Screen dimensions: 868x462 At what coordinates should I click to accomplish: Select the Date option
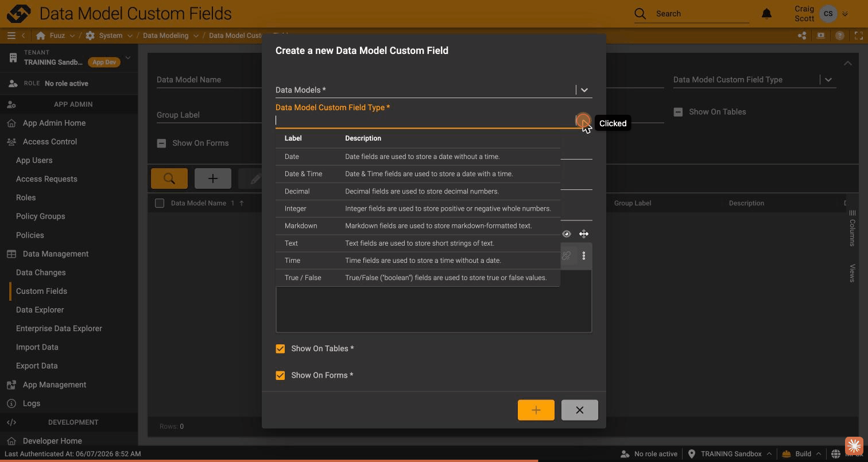(418, 157)
